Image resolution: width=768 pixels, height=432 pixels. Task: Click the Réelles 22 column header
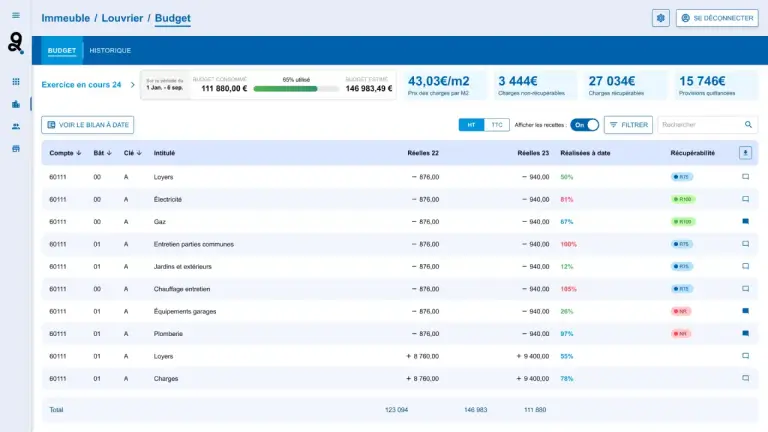coord(423,153)
